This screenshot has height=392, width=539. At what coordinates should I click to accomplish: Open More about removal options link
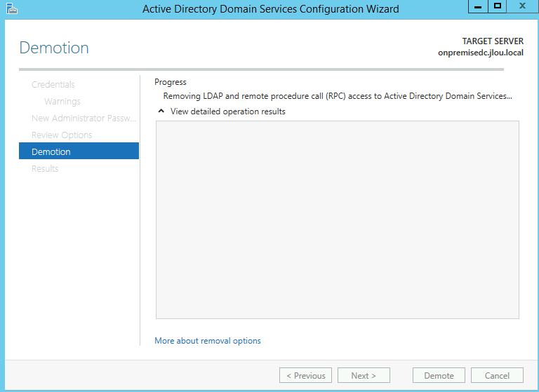[208, 341]
